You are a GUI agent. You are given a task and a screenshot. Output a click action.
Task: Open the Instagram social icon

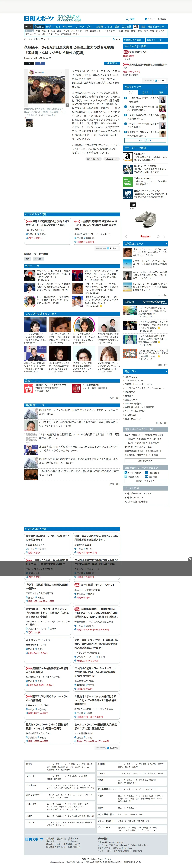coord(126,477)
